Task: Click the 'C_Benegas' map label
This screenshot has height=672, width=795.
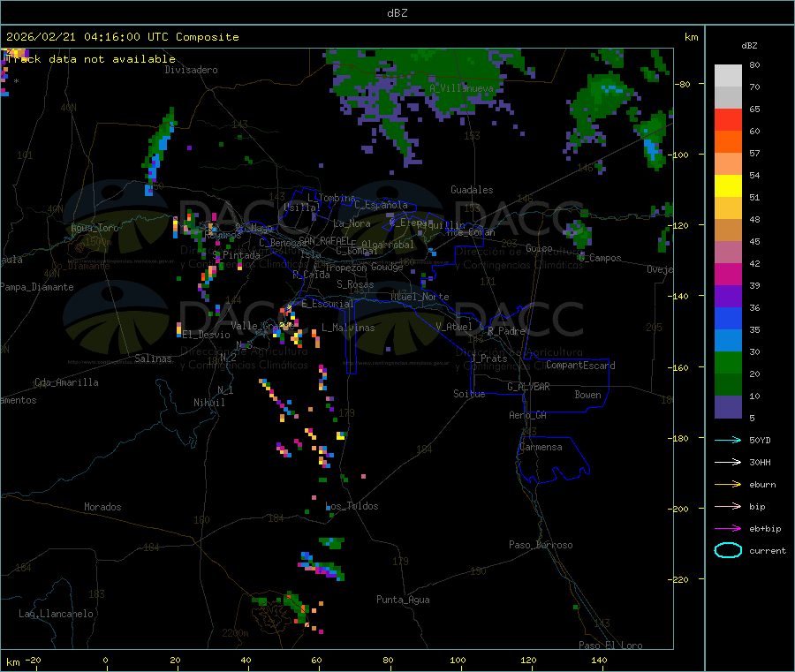Action: pyautogui.click(x=283, y=243)
